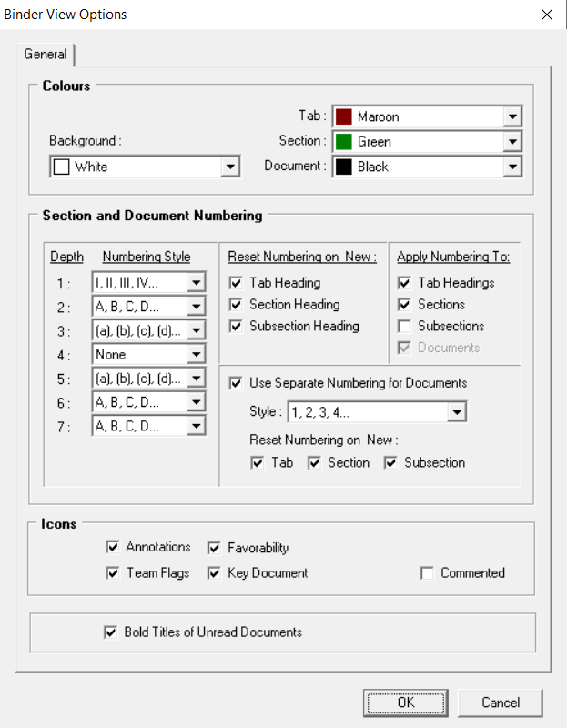This screenshot has height=728, width=567.
Task: Disable the Annotations icon checkbox
Action: tap(113, 548)
